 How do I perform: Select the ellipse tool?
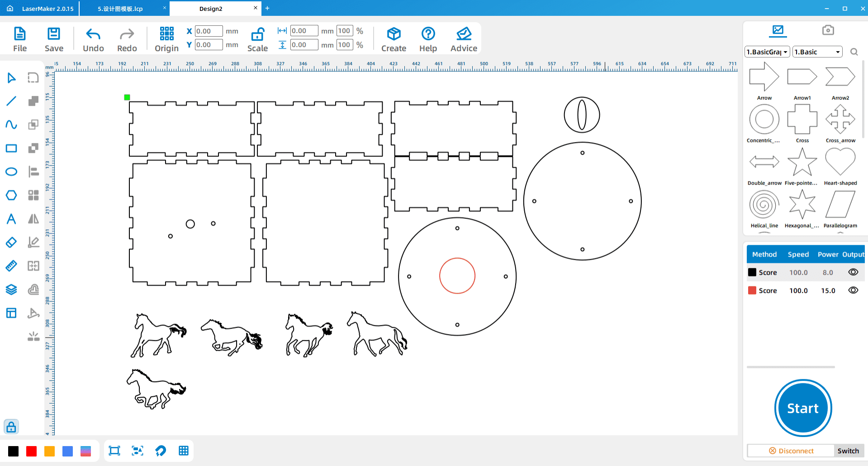click(x=11, y=171)
